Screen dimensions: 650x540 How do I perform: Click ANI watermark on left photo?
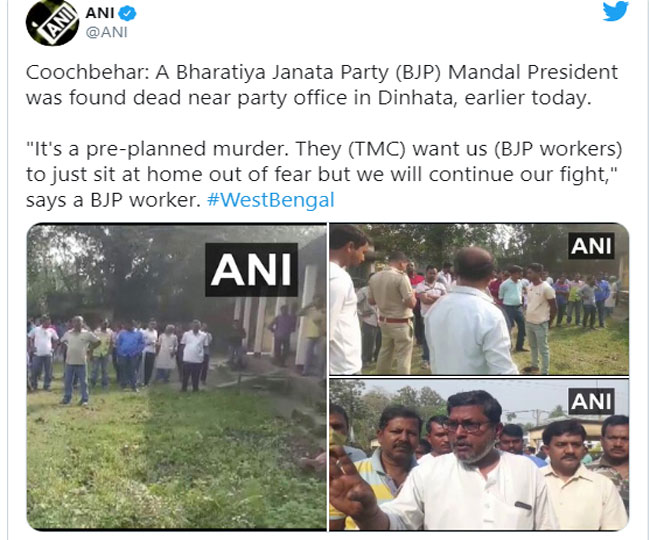coord(251,270)
